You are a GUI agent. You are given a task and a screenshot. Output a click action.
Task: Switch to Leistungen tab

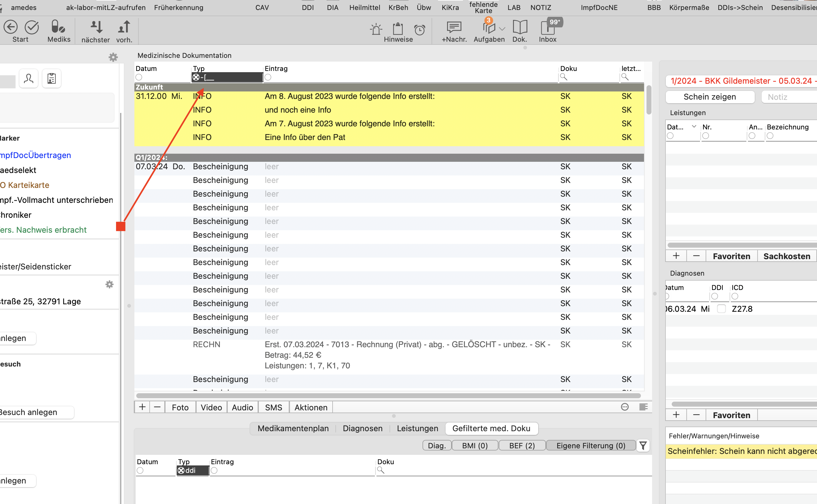417,428
